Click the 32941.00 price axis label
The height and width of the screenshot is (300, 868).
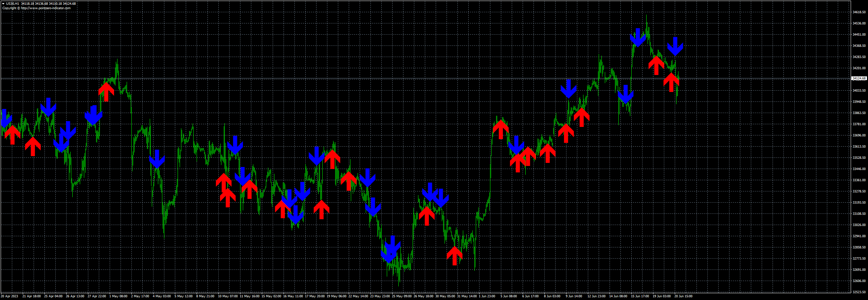point(860,236)
